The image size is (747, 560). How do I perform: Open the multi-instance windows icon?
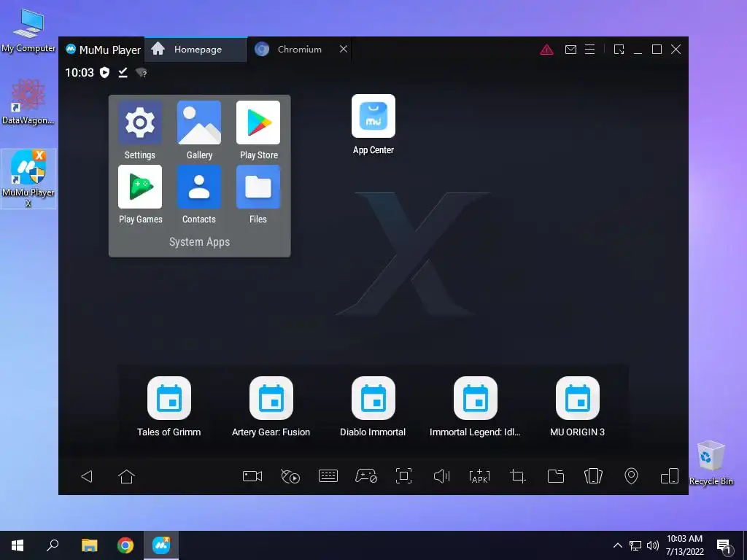click(670, 476)
